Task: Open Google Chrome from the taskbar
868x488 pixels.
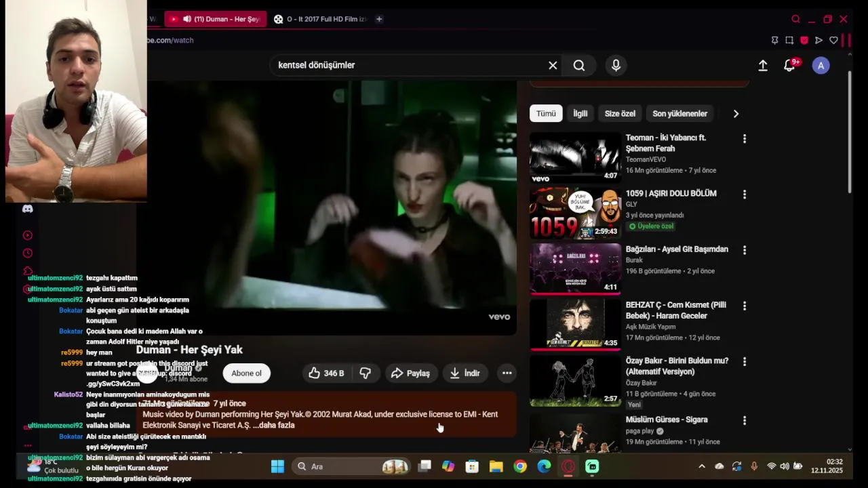Action: 520,466
